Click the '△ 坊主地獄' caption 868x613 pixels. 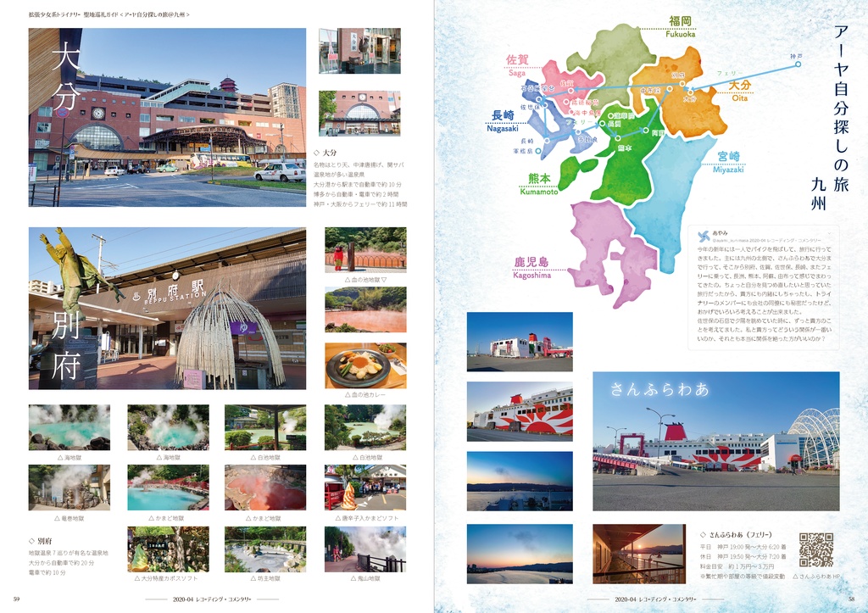tap(265, 579)
